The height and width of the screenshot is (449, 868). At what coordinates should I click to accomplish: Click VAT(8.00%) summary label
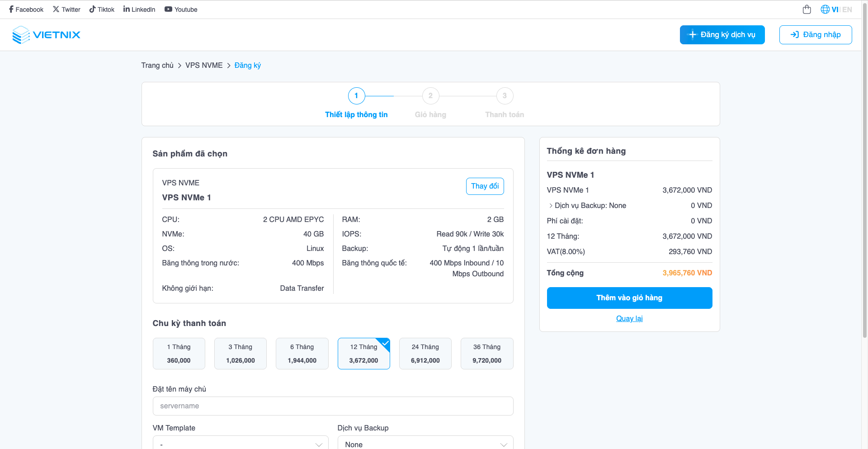tap(566, 252)
